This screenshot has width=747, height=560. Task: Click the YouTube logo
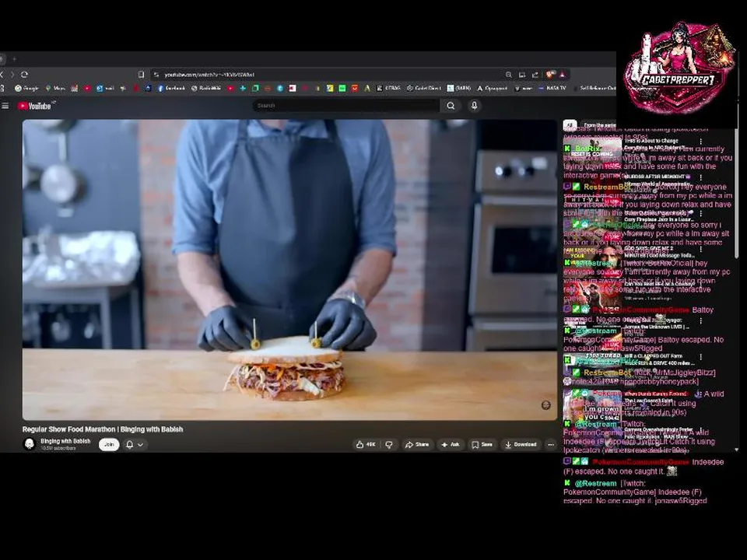click(x=35, y=106)
